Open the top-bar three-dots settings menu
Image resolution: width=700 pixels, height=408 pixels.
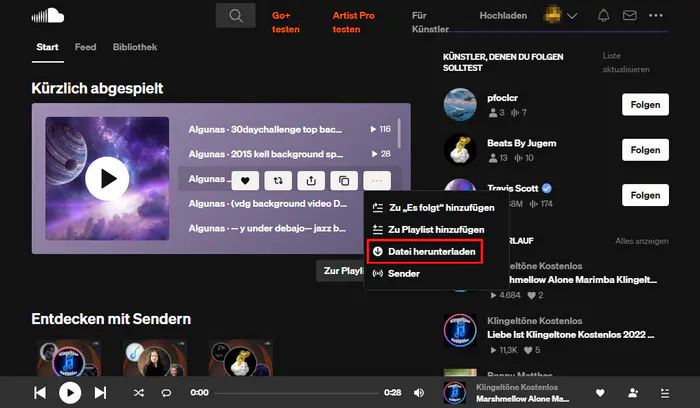coord(656,16)
